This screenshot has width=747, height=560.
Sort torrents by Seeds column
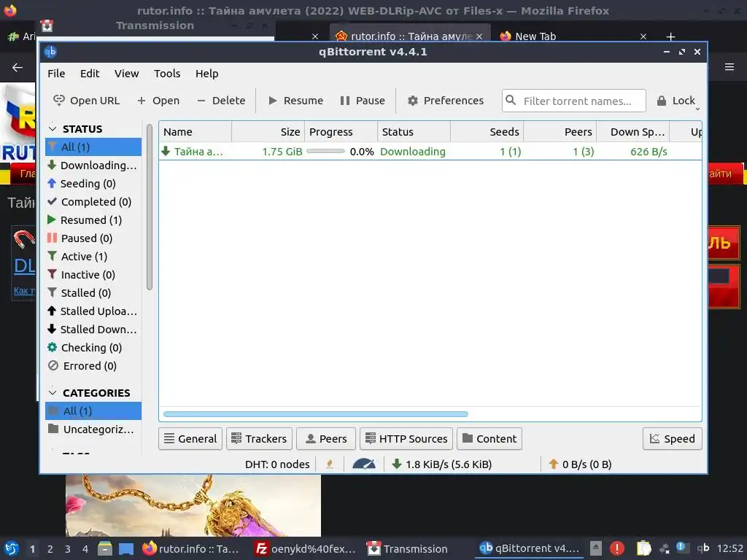pos(487,132)
